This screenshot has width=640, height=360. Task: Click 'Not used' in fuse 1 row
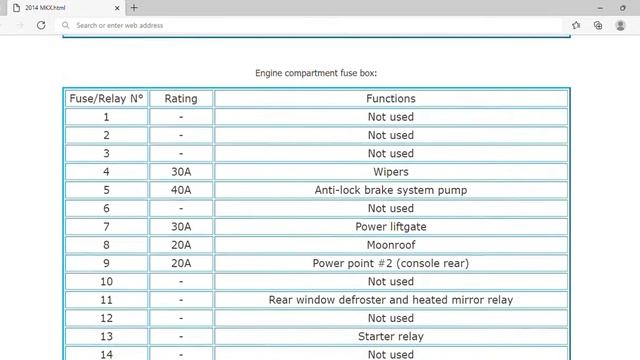(x=391, y=117)
